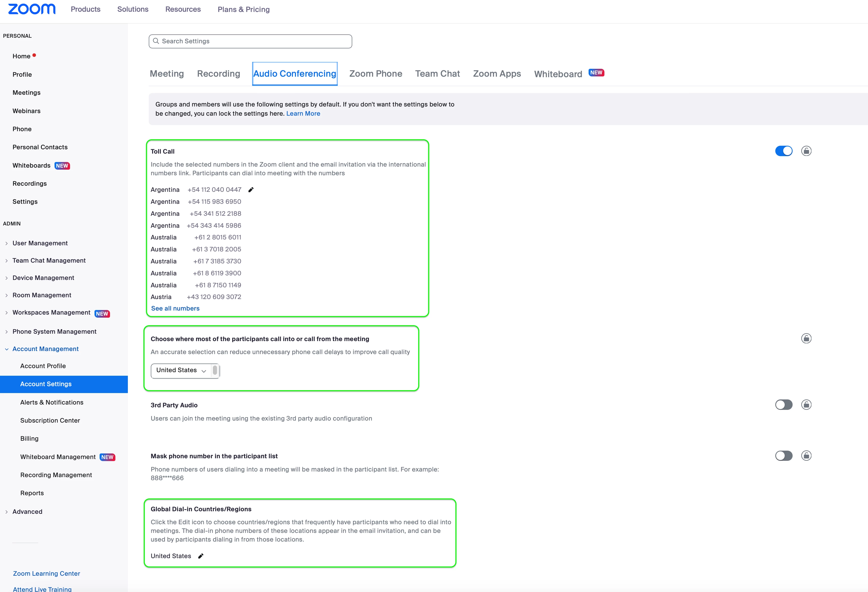Switch to the Recording tab
The image size is (868, 592).
[x=219, y=74]
